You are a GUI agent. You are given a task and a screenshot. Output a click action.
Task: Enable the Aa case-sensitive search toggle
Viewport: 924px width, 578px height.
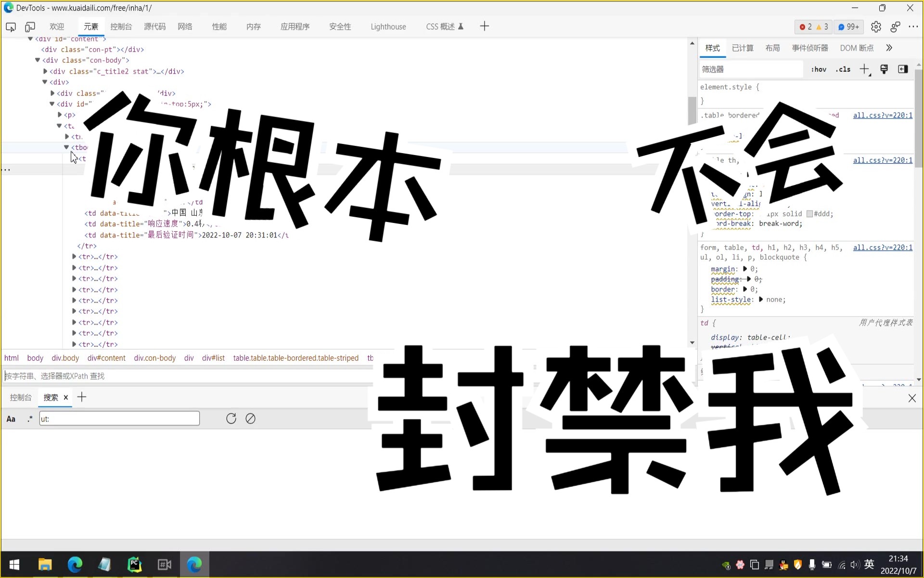point(10,418)
